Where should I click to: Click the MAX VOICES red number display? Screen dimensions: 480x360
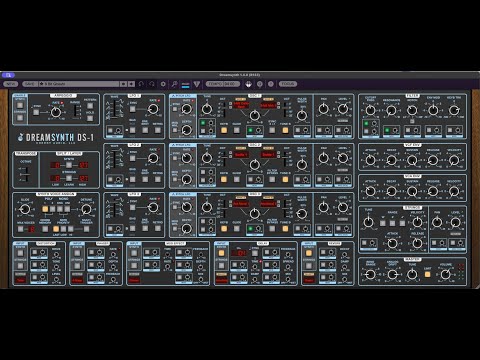pyautogui.click(x=32, y=229)
